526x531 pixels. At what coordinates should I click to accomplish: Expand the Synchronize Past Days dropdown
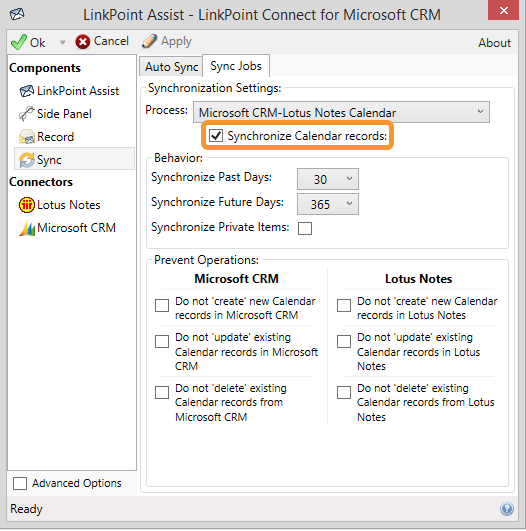(x=328, y=179)
